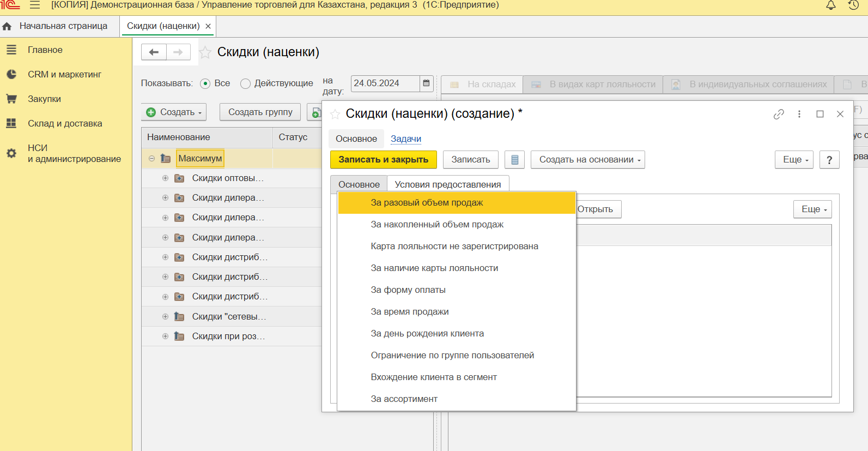Select the 'Действующие' radio button
The width and height of the screenshot is (868, 451).
[x=246, y=83]
